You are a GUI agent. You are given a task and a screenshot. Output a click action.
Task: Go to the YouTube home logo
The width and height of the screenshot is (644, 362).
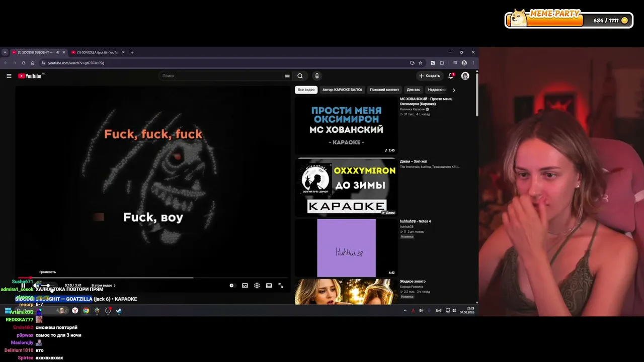pos(30,76)
